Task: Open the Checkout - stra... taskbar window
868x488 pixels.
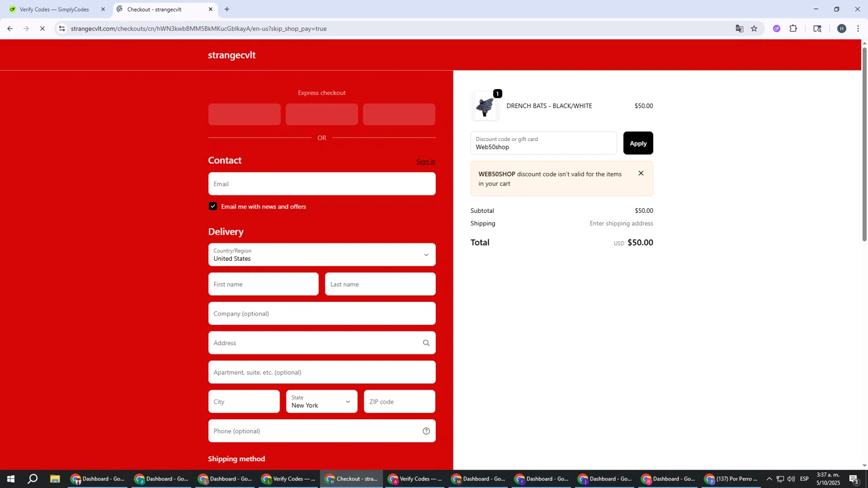Action: 352,479
